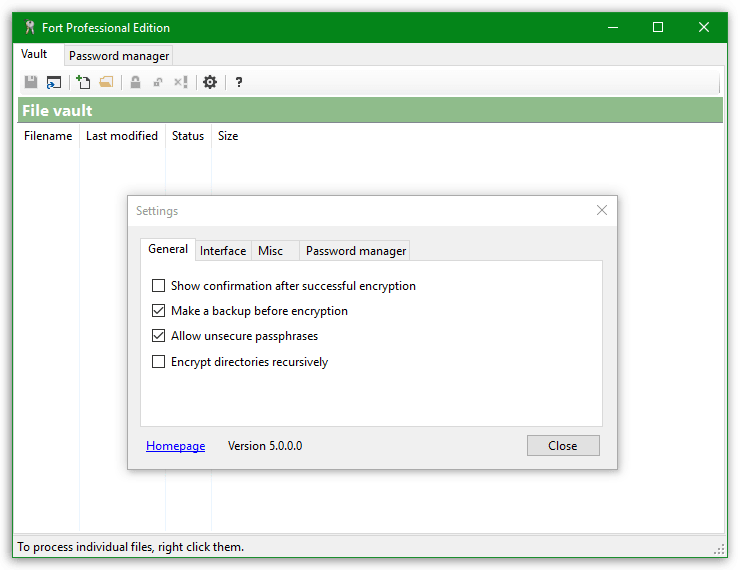
Task: Switch to main Password manager tab
Action: pos(119,56)
